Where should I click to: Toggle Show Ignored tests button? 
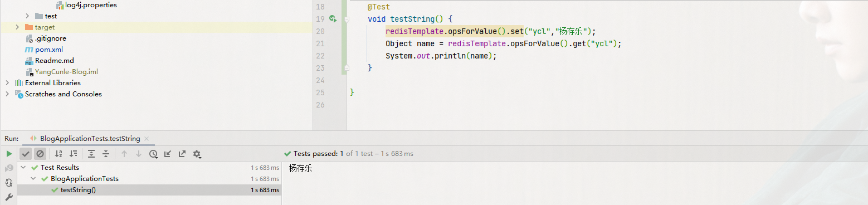coord(40,154)
